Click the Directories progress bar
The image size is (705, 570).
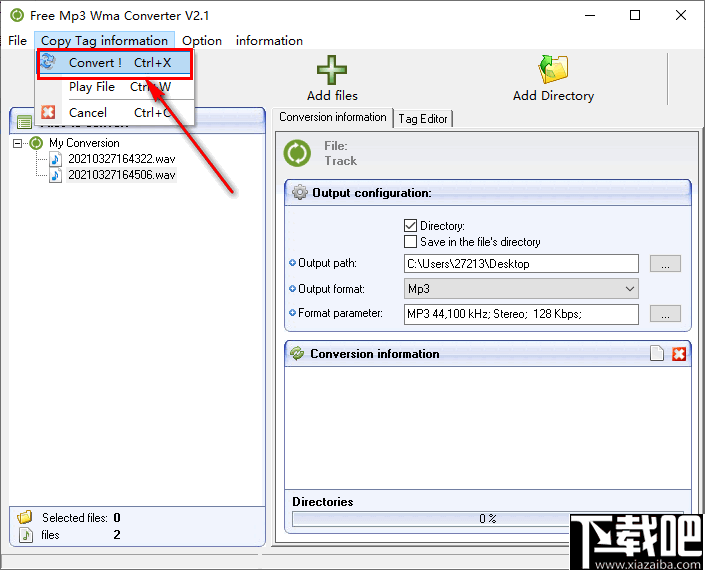488,519
